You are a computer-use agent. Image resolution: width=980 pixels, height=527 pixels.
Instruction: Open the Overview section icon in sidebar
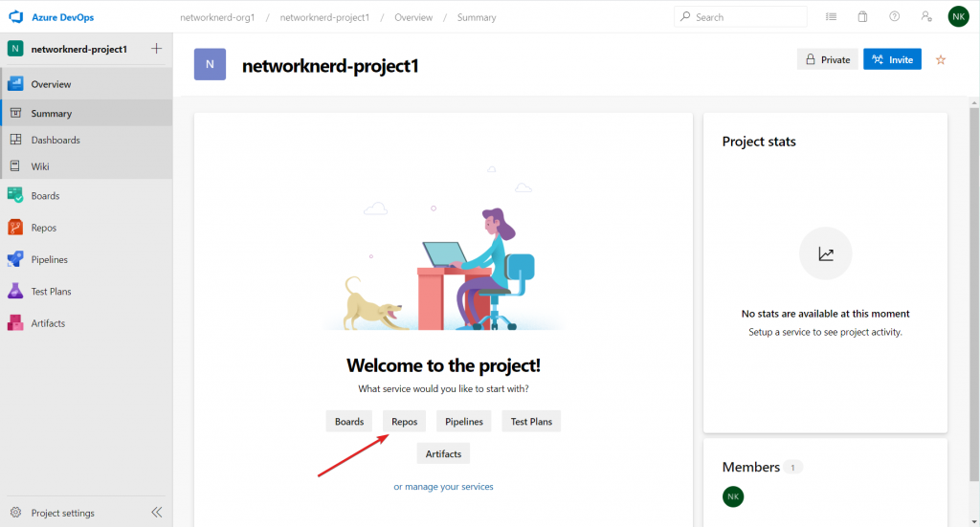click(x=15, y=83)
